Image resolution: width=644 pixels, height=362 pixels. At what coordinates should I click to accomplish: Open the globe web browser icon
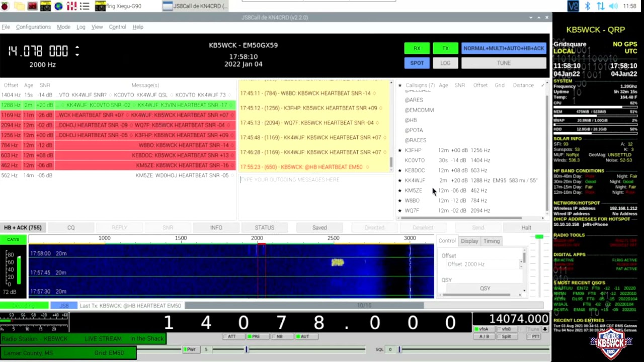pos(58,6)
